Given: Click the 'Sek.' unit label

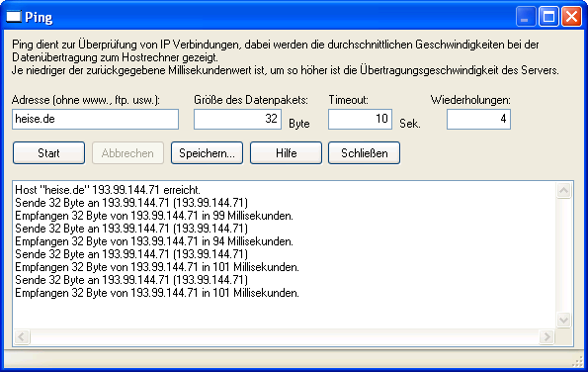Looking at the screenshot, I should point(410,124).
